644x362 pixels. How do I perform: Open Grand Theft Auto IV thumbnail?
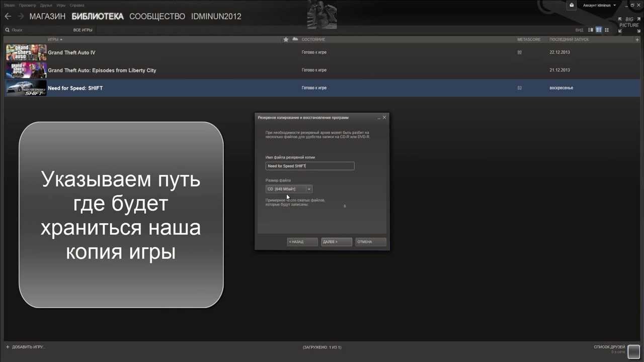tap(26, 52)
